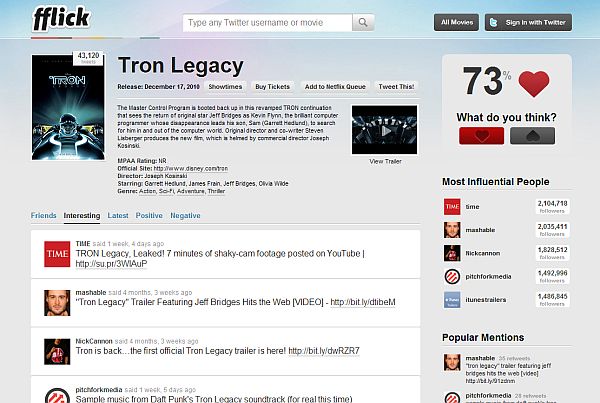Click the Tron Legacy poster thumbnail
The width and height of the screenshot is (600, 403).
(68, 107)
